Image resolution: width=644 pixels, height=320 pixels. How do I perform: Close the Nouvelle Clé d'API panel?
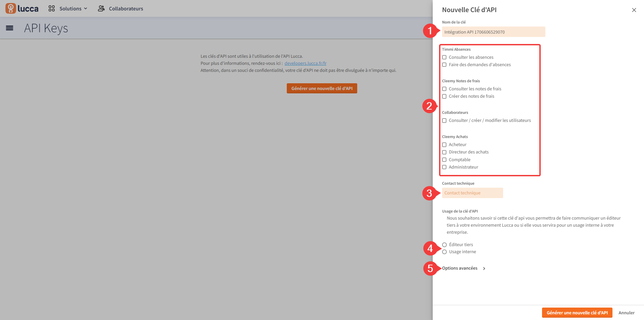point(634,10)
